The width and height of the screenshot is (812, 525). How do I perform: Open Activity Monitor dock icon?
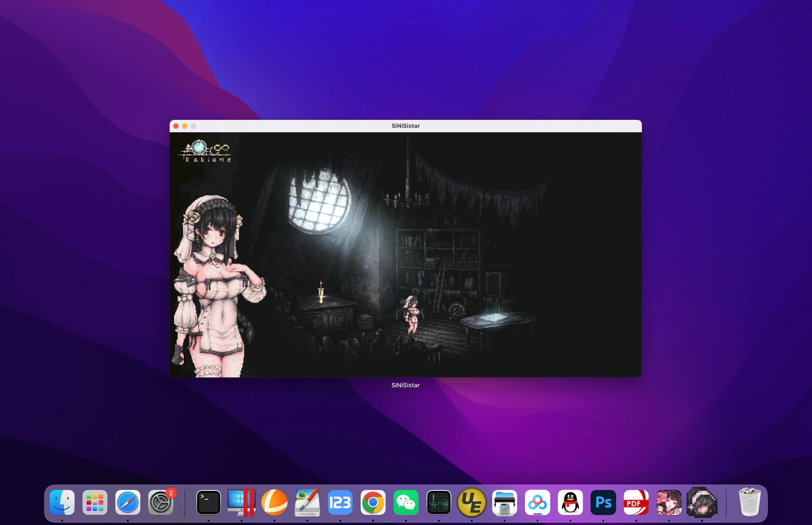tap(439, 502)
